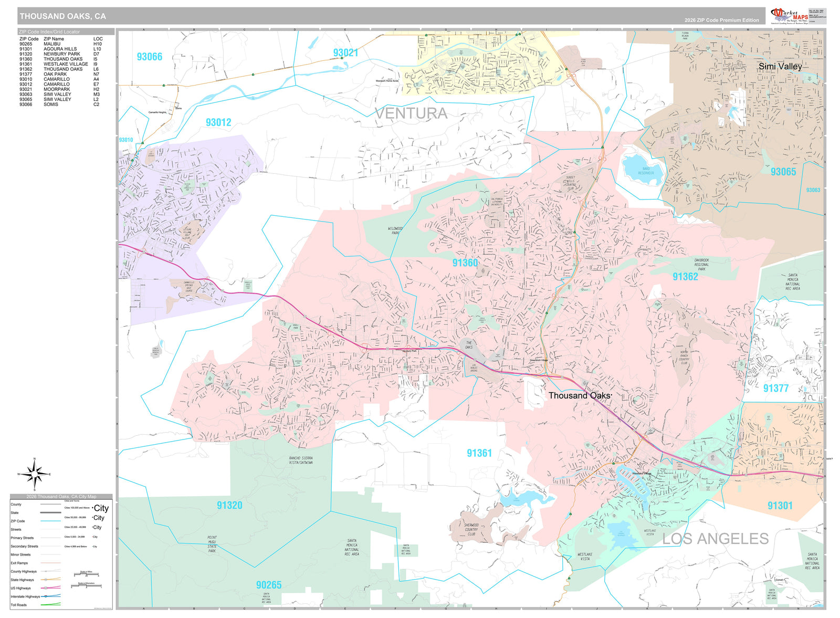The height and width of the screenshot is (618, 840).
Task: Select the 91362 THOUSAND OAKS index row
Action: pyautogui.click(x=61, y=69)
